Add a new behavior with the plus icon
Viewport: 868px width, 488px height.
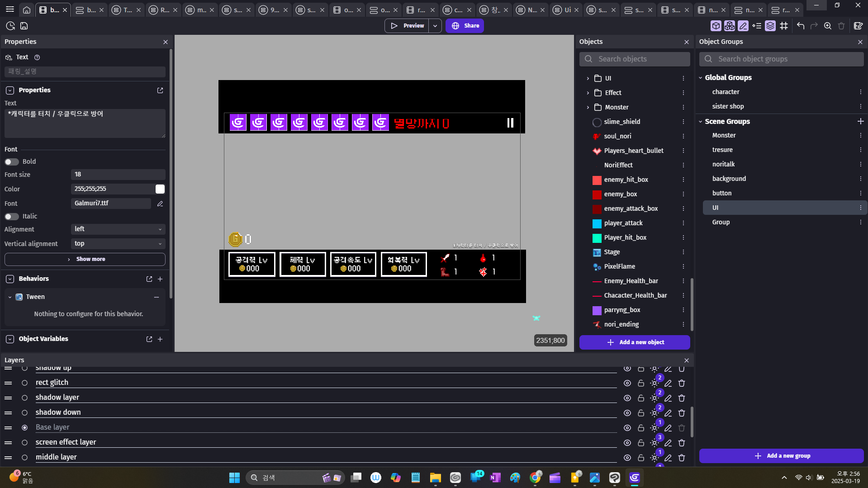click(x=160, y=279)
